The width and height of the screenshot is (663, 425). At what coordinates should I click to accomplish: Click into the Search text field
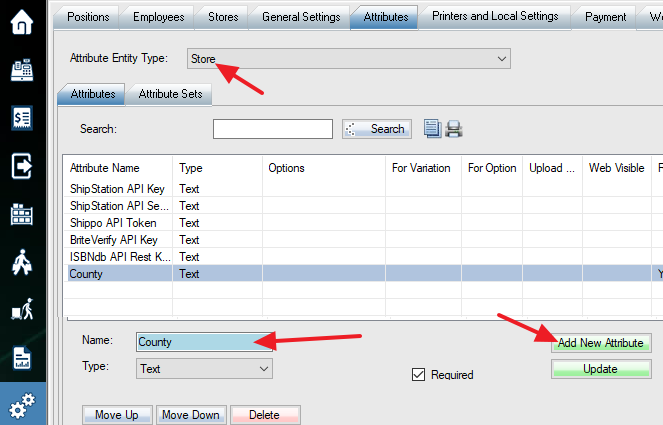tap(273, 129)
